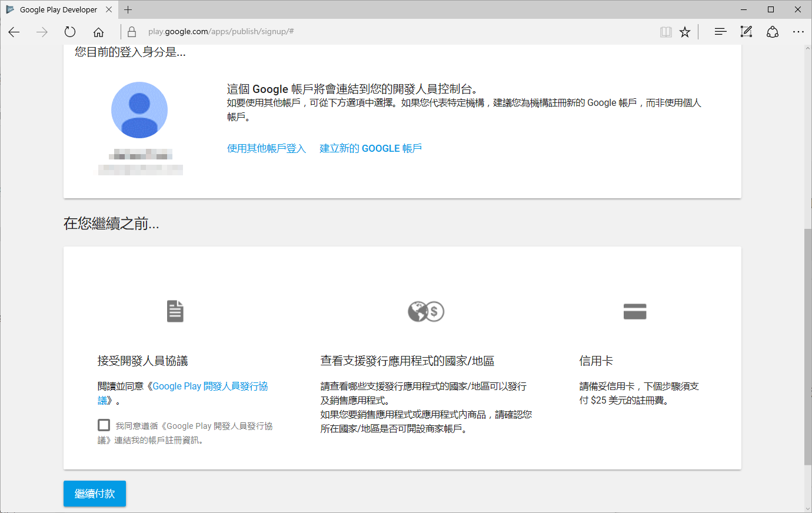Click the 信用卡 heading

596,361
